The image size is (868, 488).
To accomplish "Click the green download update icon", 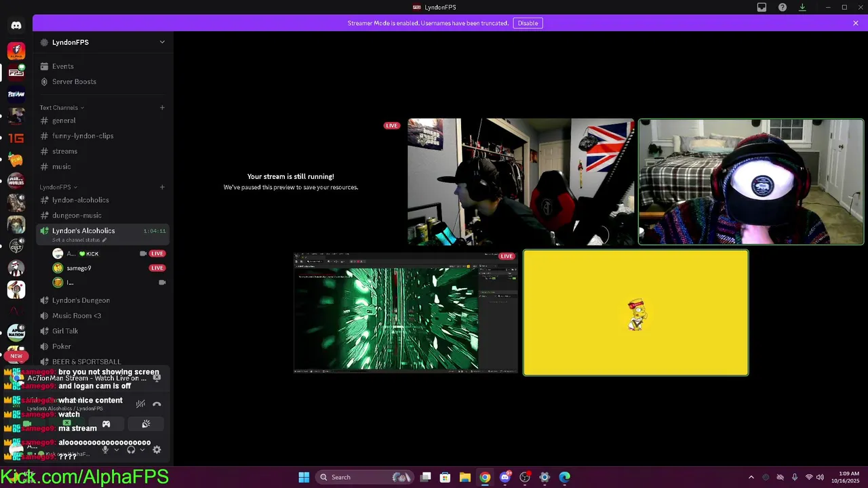I will (x=802, y=7).
